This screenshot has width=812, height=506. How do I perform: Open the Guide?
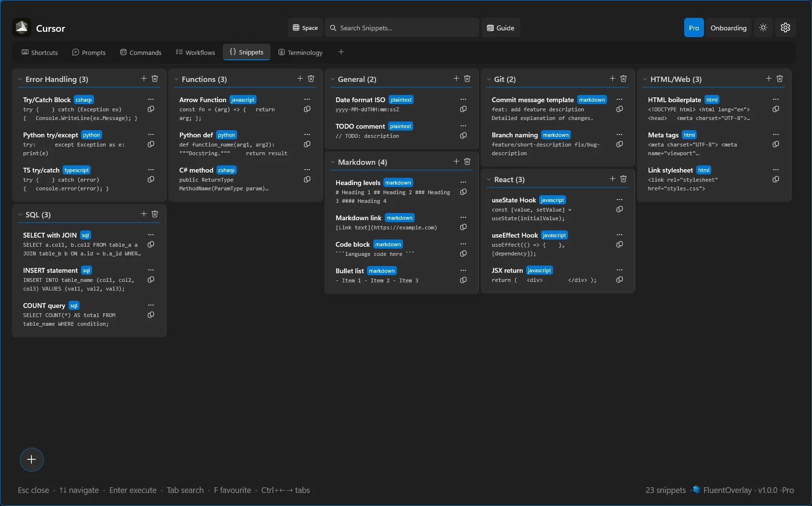click(x=501, y=27)
